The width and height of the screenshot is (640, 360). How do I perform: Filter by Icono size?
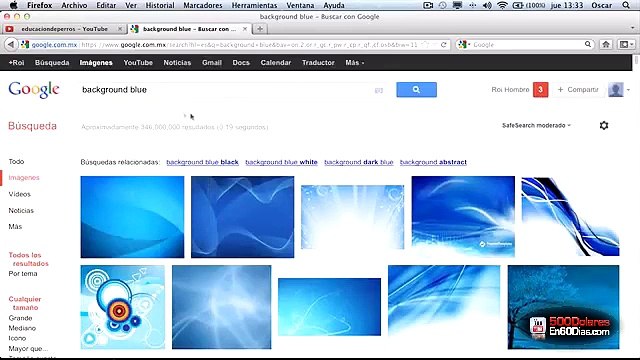coord(17,338)
